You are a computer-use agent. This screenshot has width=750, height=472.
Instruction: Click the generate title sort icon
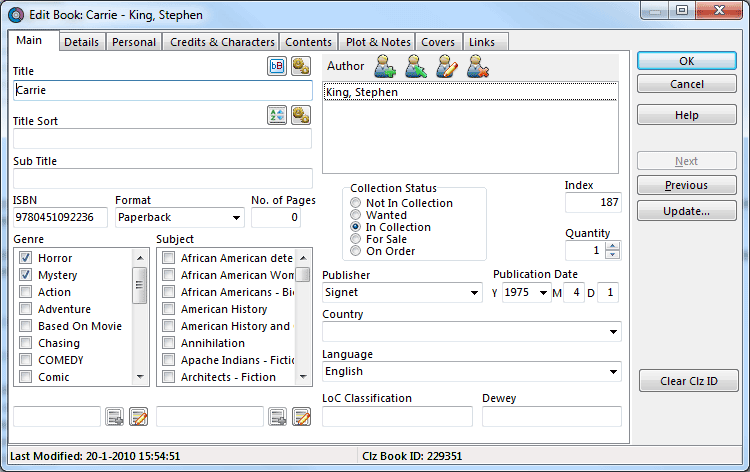(x=277, y=116)
